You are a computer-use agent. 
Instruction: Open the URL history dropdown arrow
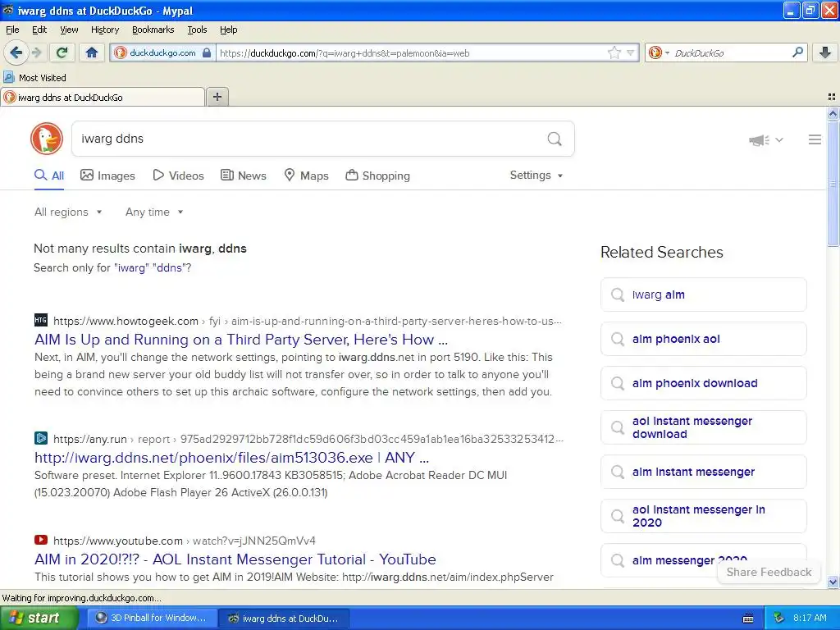tap(631, 52)
